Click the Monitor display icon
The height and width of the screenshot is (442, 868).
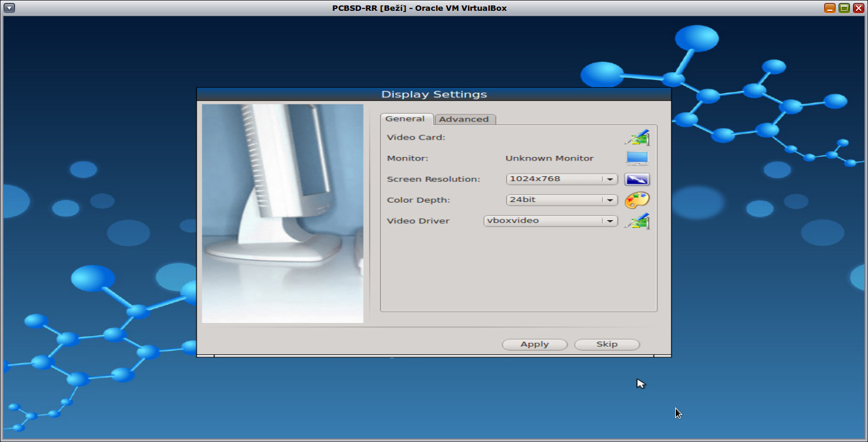pos(637,158)
